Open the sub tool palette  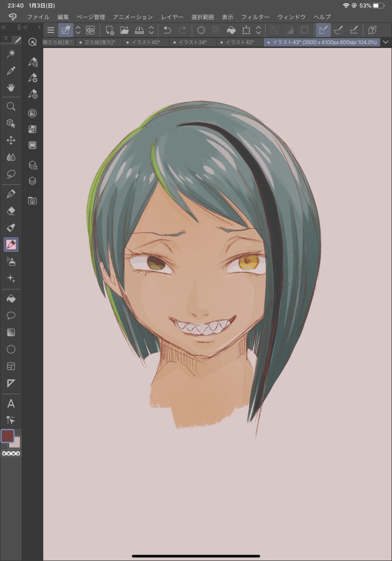pyautogui.click(x=32, y=62)
